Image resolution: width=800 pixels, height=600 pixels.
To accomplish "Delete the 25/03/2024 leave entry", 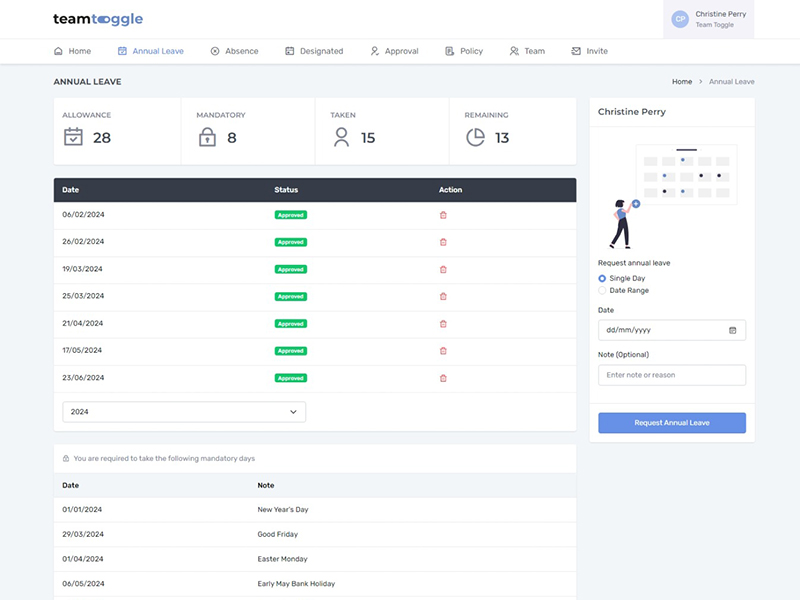I will tap(443, 296).
